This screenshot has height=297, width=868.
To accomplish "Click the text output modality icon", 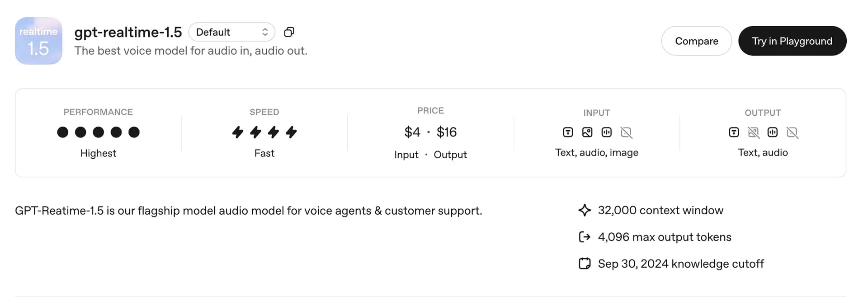I will tap(734, 132).
